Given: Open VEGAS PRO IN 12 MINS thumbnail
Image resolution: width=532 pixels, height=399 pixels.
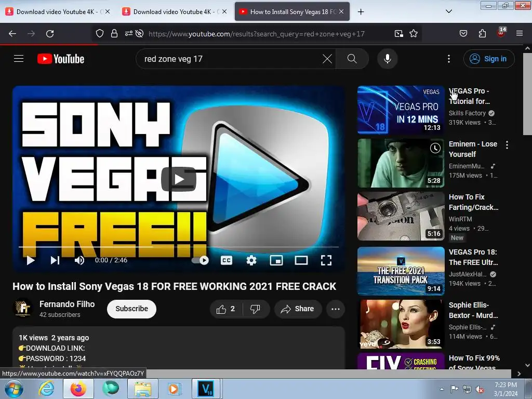Looking at the screenshot, I should tap(401, 110).
